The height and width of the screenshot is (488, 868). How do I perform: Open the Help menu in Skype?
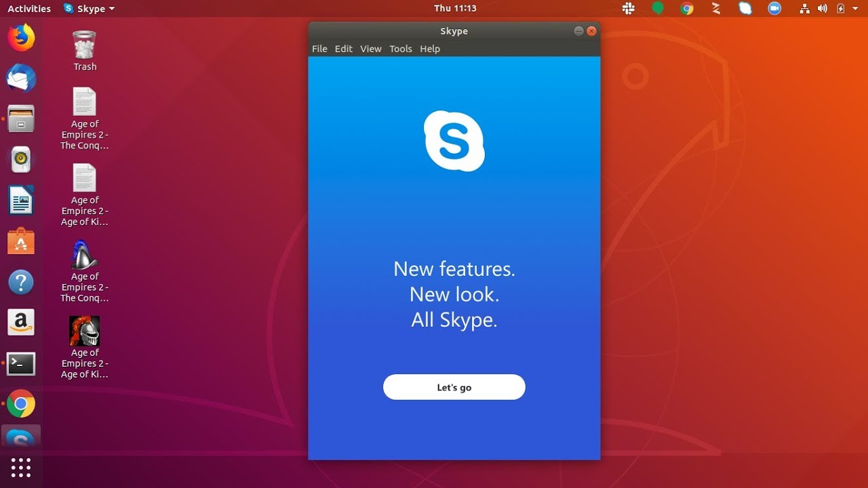point(430,49)
